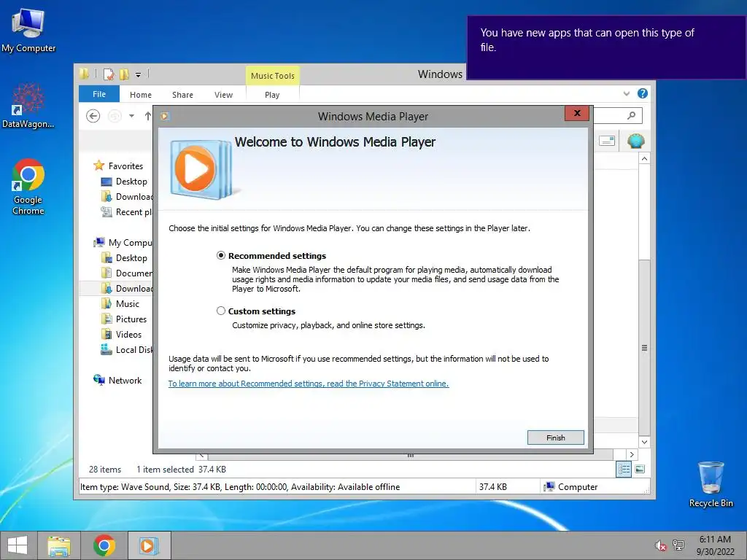This screenshot has height=560, width=747.
Task: Click the horizontal scrollbar right arrow
Action: click(x=632, y=454)
